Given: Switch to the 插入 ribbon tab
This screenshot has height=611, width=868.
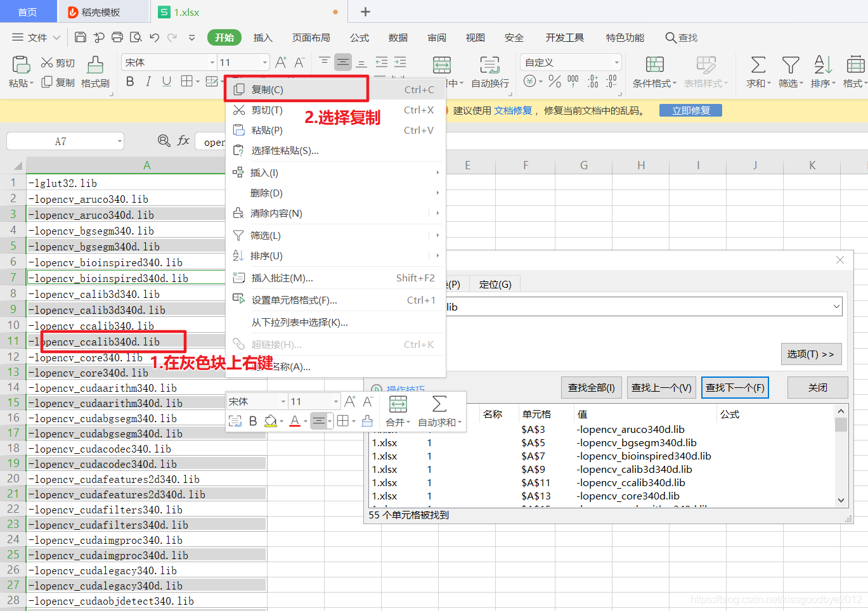Looking at the screenshot, I should (x=262, y=37).
